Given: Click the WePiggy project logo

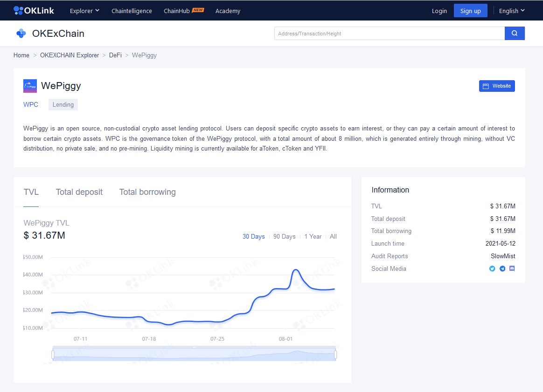Looking at the screenshot, I should 30,86.
